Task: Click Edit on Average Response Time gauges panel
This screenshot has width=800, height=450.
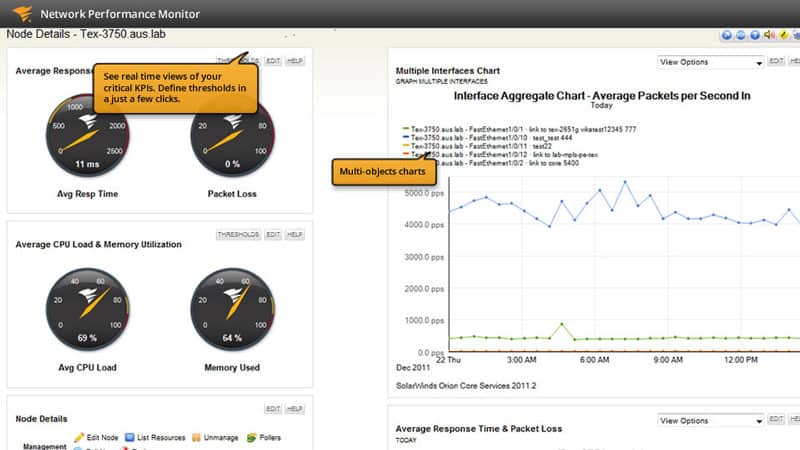Action: [x=273, y=61]
